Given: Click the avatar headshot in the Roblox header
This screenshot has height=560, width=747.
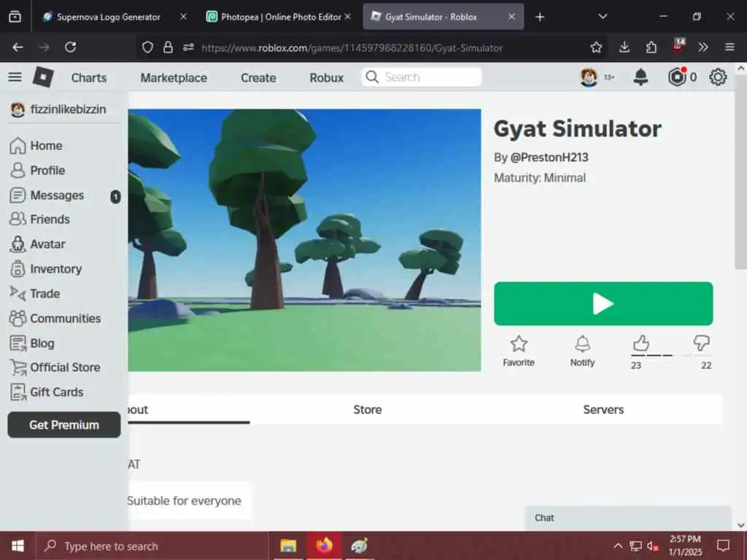Looking at the screenshot, I should tap(589, 77).
